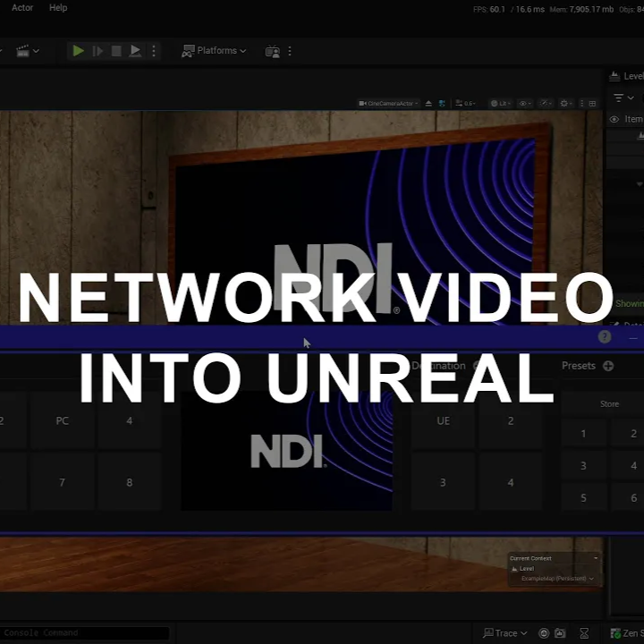Screen dimensions: 644x644
Task: Click the Mem 7,905.17 mb readout
Action: 581,9
